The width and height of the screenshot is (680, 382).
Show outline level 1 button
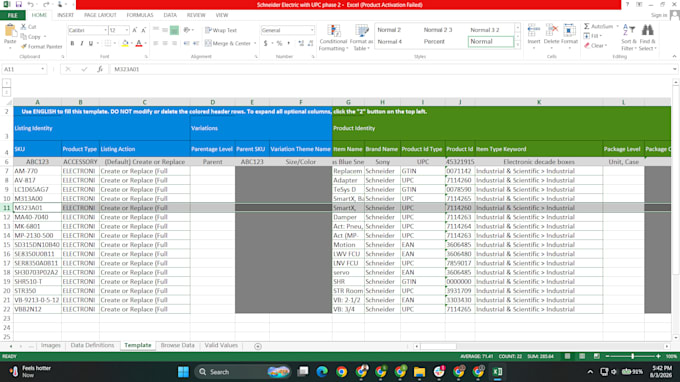(x=7, y=83)
